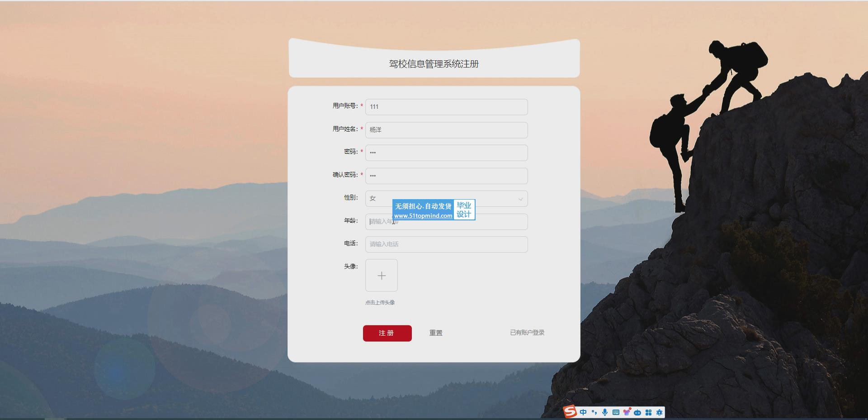Focus the 用户账号 account input field
Image resolution: width=868 pixels, height=420 pixels.
446,107
